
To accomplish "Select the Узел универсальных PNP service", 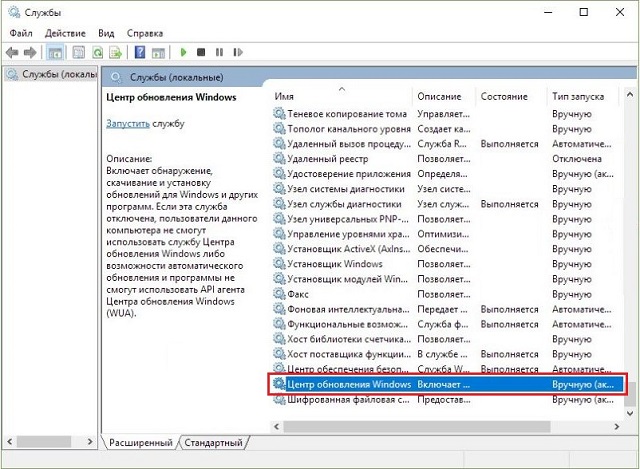I will (x=447, y=219).
